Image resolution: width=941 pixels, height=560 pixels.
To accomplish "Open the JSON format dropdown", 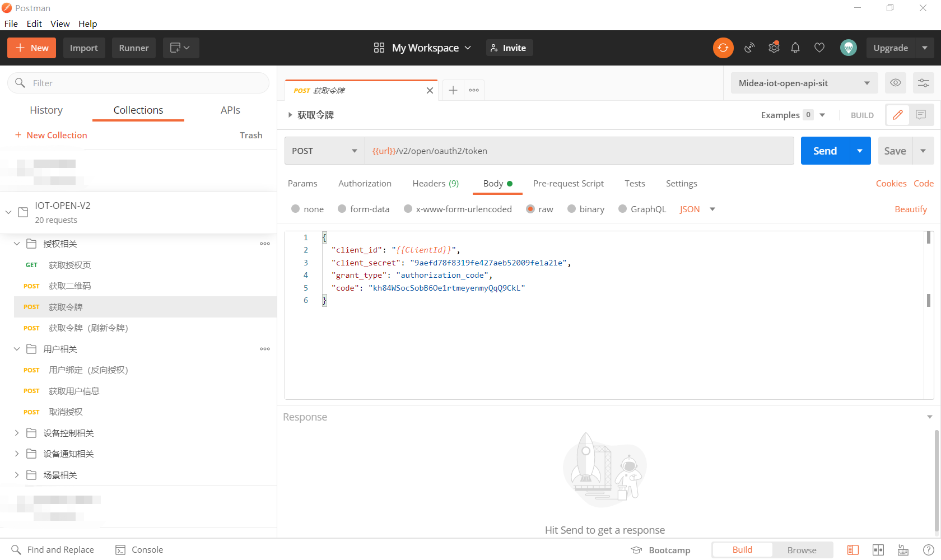I will 698,209.
